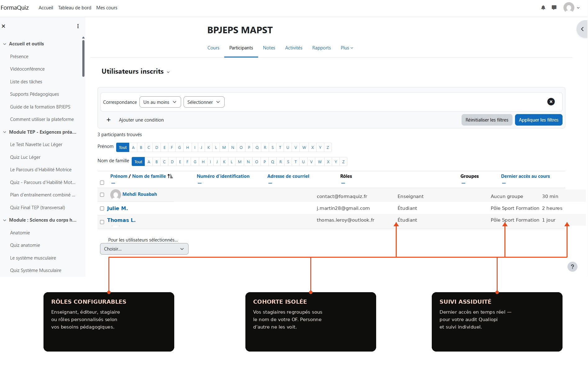
Task: Filter Nom de famille by letter R
Action: click(x=280, y=162)
